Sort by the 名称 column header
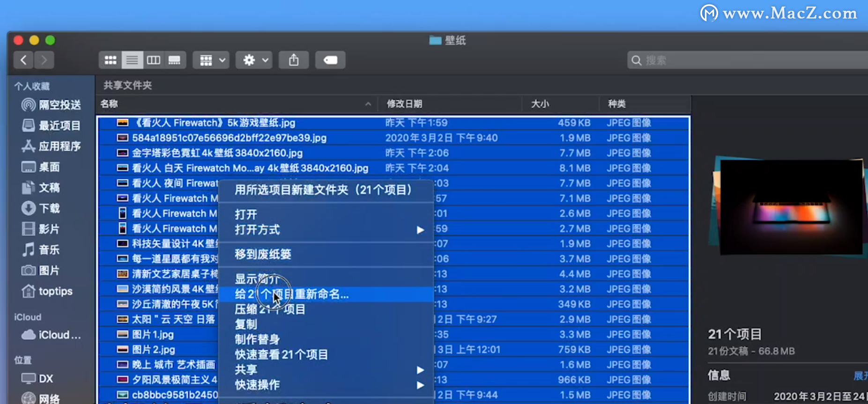The width and height of the screenshot is (868, 404). tap(237, 104)
